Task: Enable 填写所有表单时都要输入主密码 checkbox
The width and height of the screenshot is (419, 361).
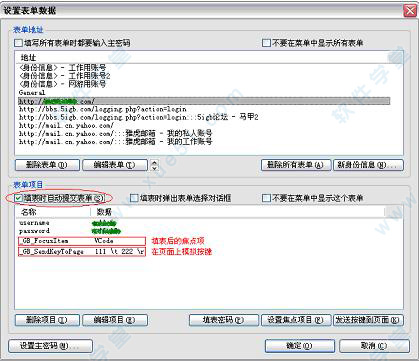Action: pyautogui.click(x=19, y=43)
